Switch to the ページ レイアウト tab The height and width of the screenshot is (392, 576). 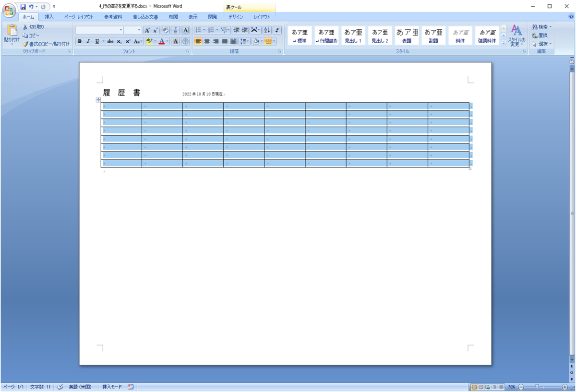click(x=79, y=17)
